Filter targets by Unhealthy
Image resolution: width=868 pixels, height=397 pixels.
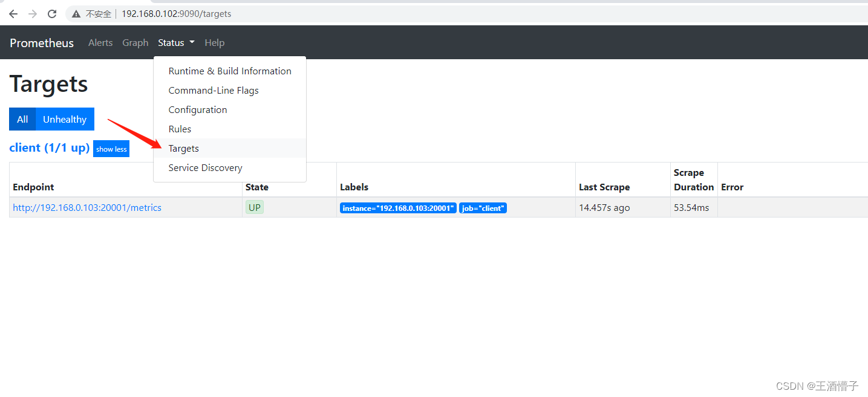(65, 119)
